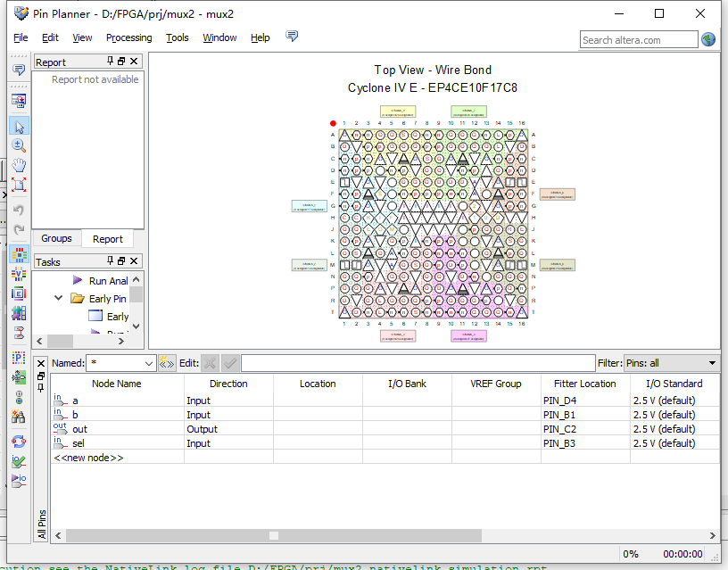Screen dimensions: 728x570
Task: Click the horizontal scrollbar thumb in All Pins
Action: tap(274, 535)
